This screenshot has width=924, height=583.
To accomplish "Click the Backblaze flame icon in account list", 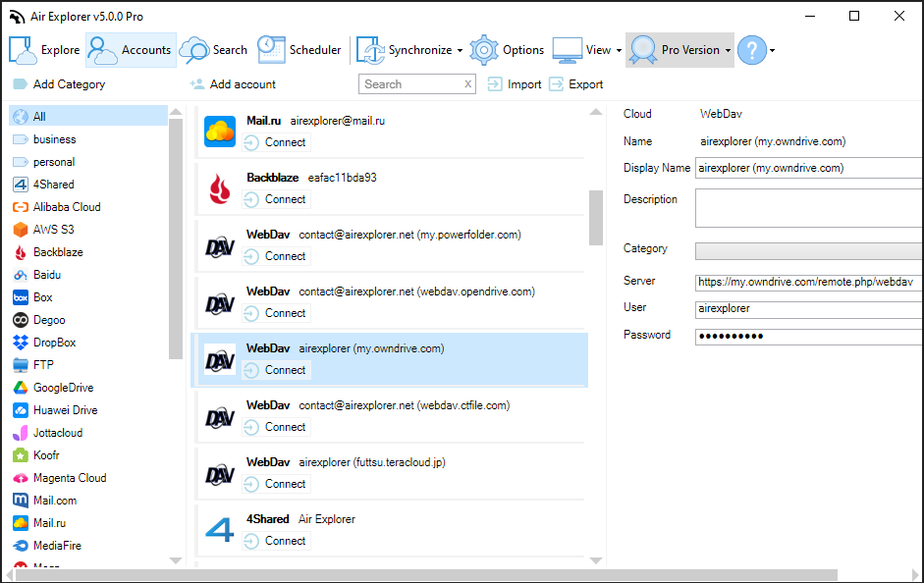I will [220, 188].
